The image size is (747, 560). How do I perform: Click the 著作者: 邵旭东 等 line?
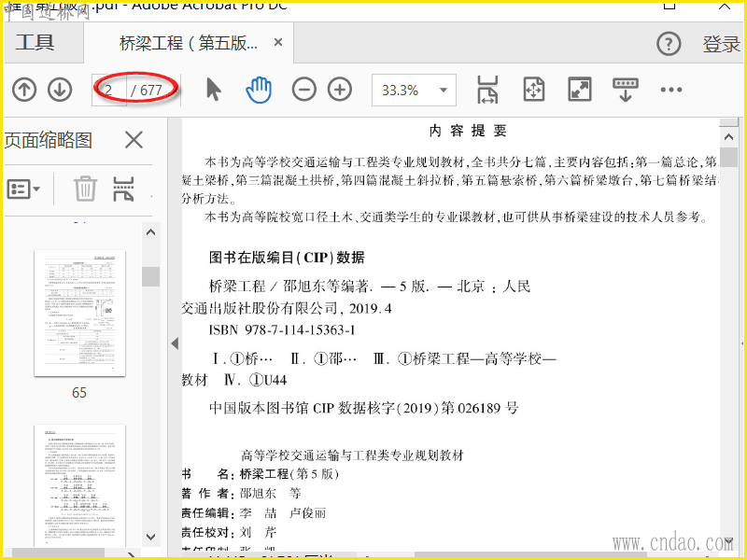pos(241,494)
